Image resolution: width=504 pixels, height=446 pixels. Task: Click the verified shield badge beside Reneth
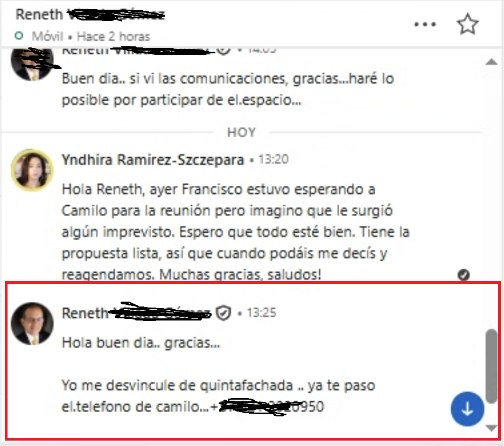pyautogui.click(x=223, y=313)
